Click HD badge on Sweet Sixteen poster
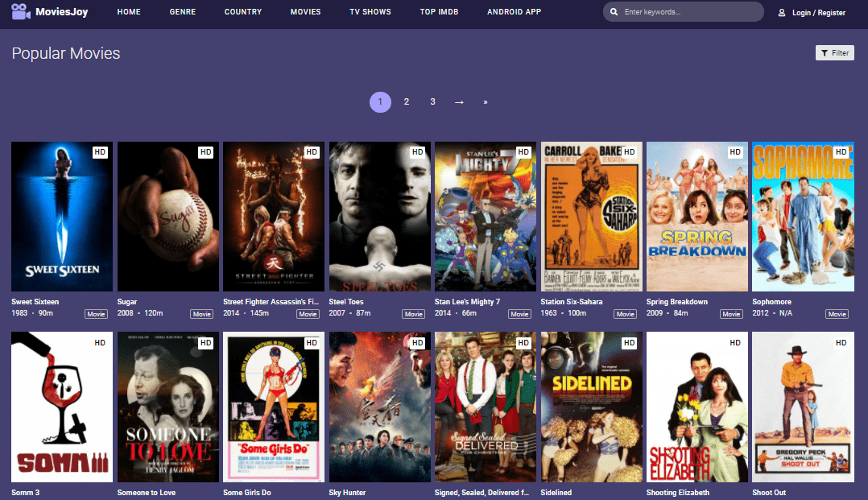The height and width of the screenshot is (500, 868). [100, 151]
